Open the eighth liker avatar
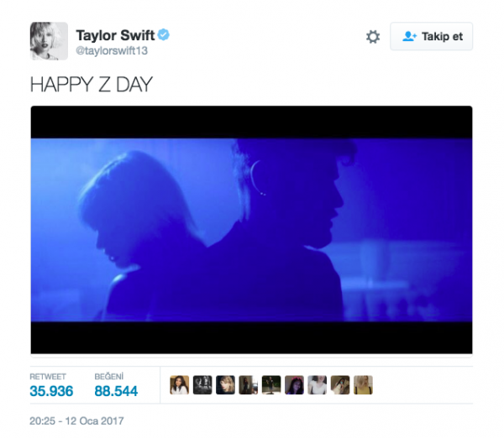 pos(340,385)
